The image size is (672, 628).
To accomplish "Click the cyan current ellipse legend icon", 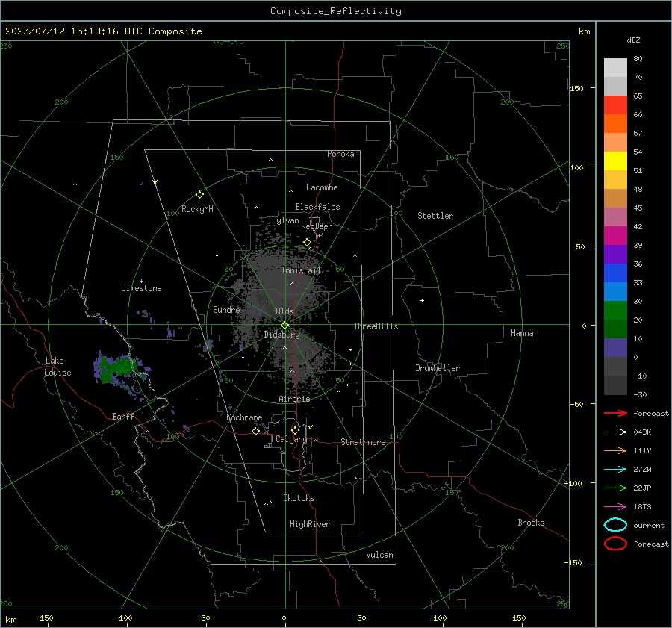I will (x=615, y=525).
